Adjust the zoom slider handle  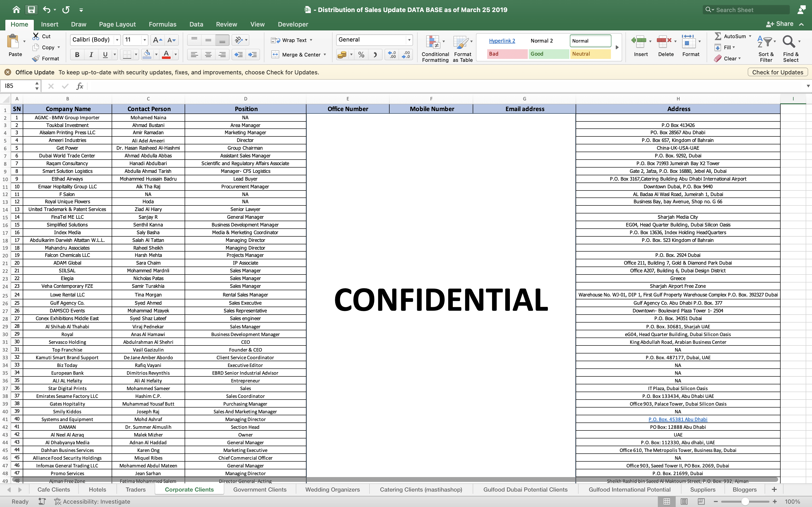tap(745, 502)
